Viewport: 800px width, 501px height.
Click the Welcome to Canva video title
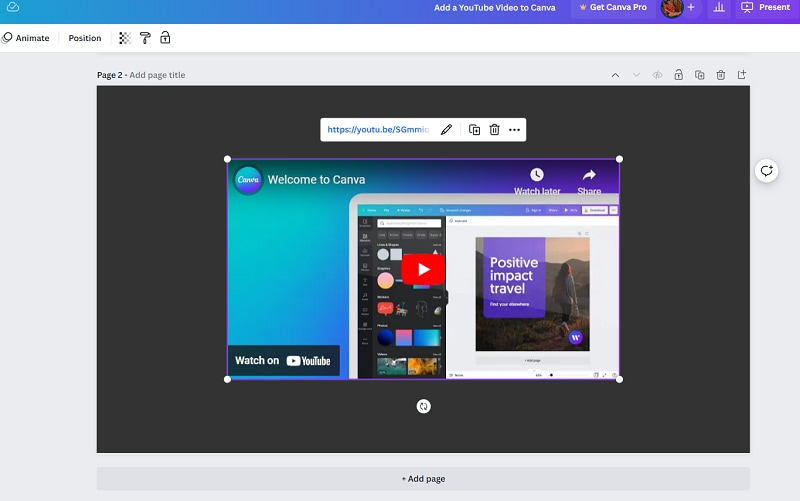point(316,180)
